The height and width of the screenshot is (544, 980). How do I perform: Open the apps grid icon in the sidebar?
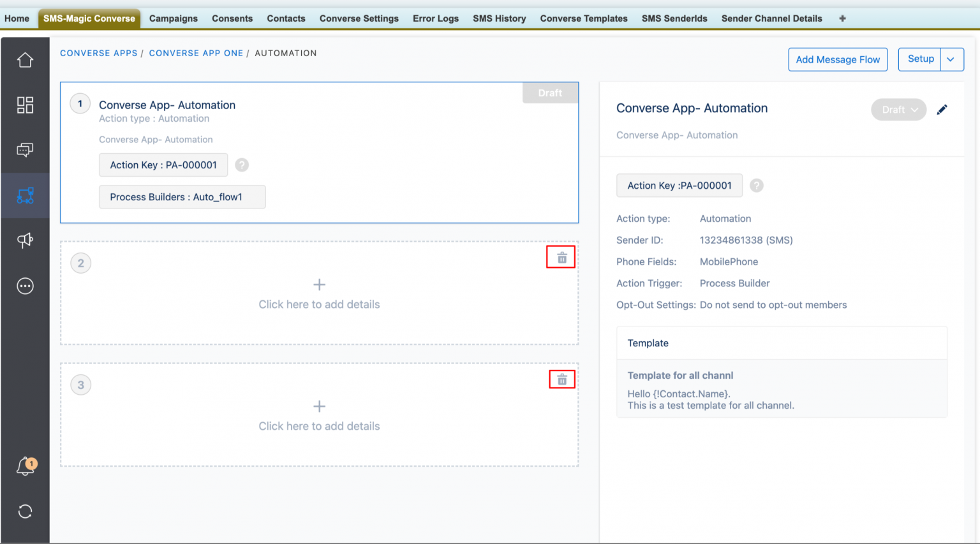tap(25, 105)
